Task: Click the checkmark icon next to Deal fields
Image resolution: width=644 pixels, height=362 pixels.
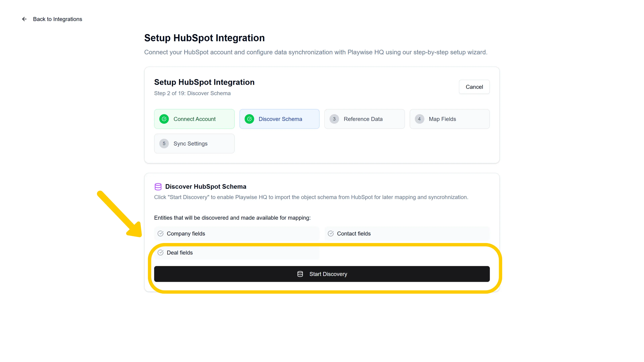Action: click(x=160, y=253)
